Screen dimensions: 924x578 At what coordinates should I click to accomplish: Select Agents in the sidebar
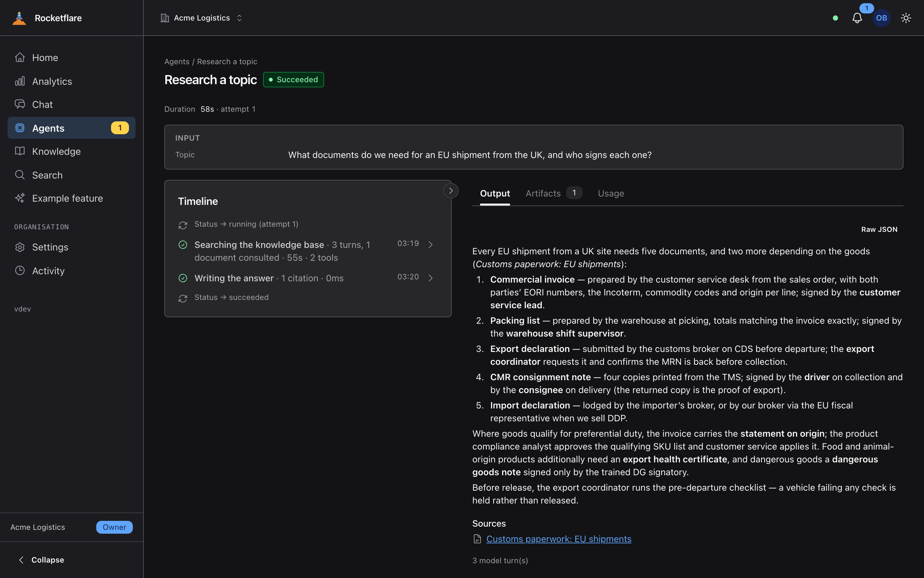click(72, 128)
